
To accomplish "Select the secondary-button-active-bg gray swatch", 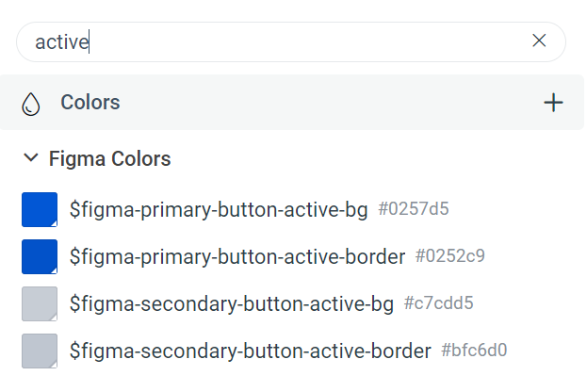I will click(x=40, y=304).
